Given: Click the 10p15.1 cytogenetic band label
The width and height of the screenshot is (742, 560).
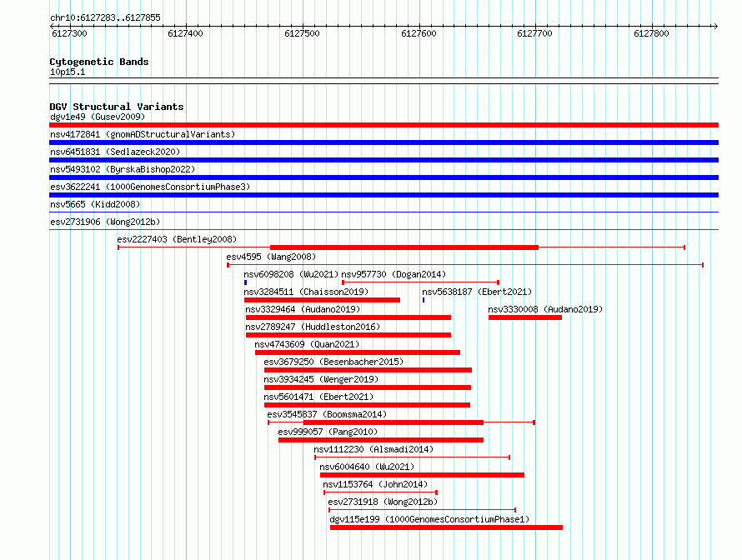Looking at the screenshot, I should coord(68,72).
